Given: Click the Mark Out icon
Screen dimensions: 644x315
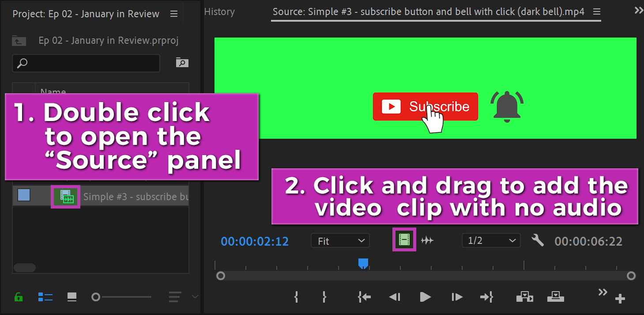Looking at the screenshot, I should (324, 297).
